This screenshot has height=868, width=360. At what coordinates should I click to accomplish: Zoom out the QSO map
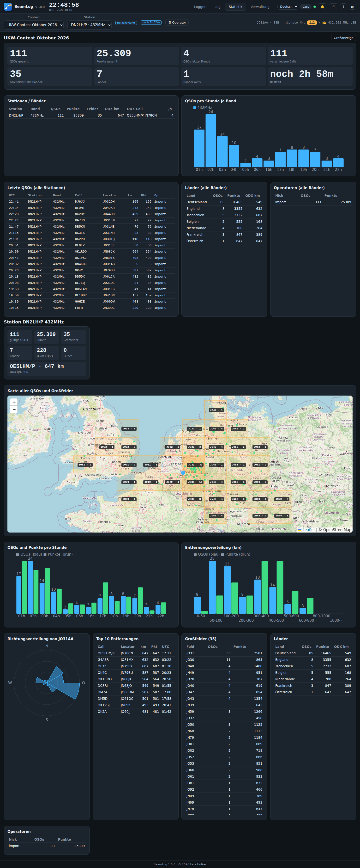(x=14, y=409)
